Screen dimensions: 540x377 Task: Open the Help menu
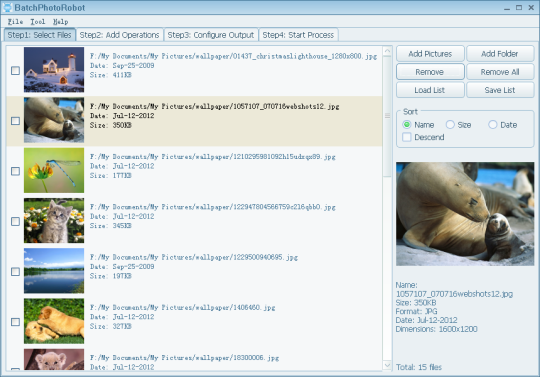pos(60,22)
